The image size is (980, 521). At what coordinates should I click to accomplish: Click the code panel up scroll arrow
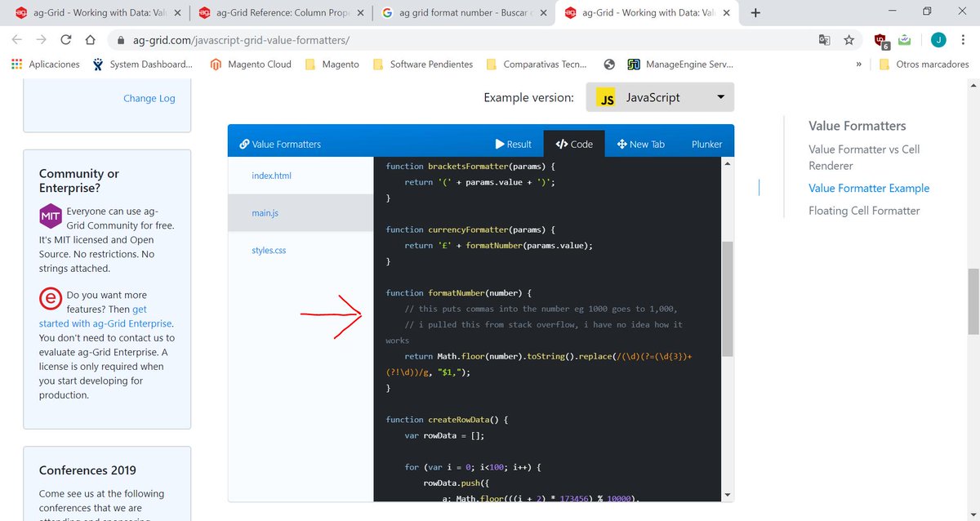coord(728,163)
